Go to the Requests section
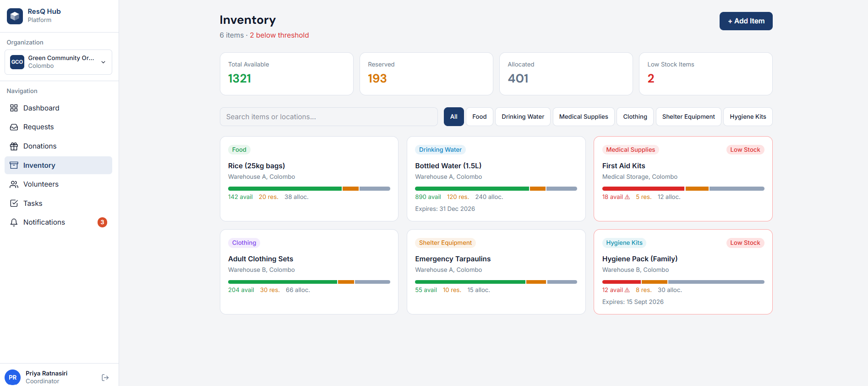Screen dimensions: 868x386 tap(58, 127)
